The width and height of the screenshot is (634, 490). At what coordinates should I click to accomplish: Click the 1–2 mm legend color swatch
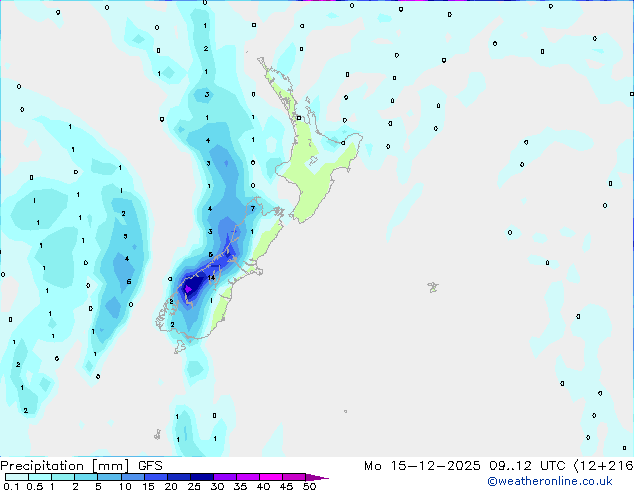pos(63,477)
